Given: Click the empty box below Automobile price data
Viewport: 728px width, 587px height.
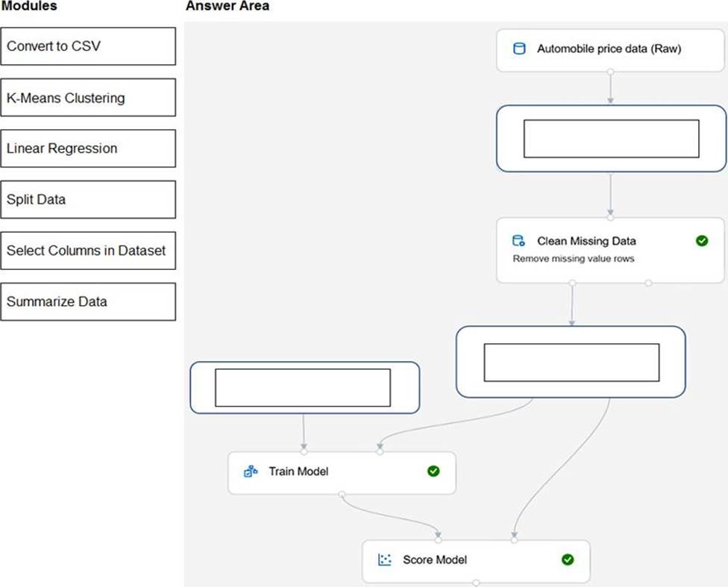Looking at the screenshot, I should [x=611, y=139].
